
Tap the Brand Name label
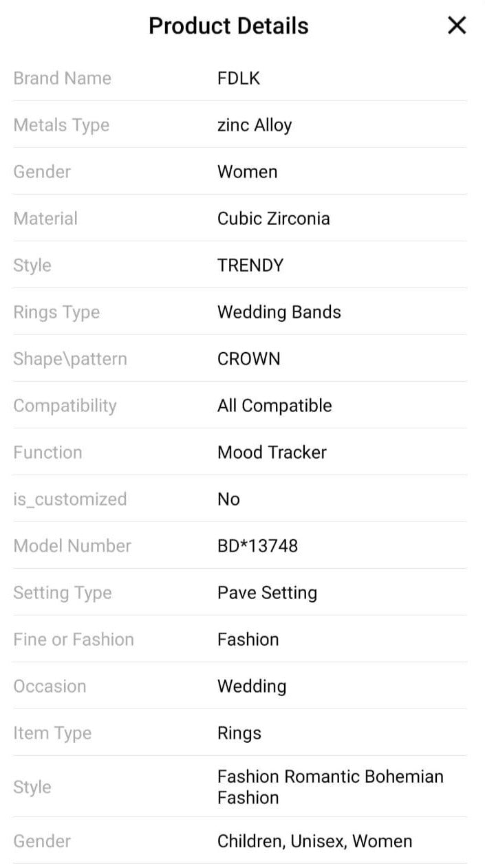point(62,78)
